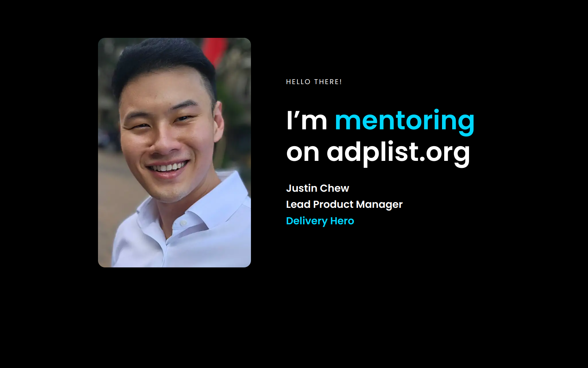
Task: Select the Delivery Hero company name
Action: [x=320, y=221]
